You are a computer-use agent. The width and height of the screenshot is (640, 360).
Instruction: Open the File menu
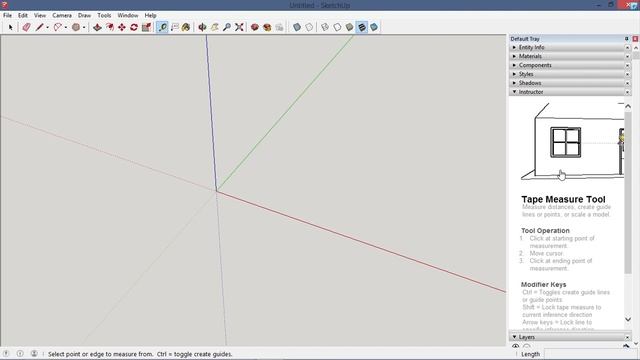coord(7,15)
